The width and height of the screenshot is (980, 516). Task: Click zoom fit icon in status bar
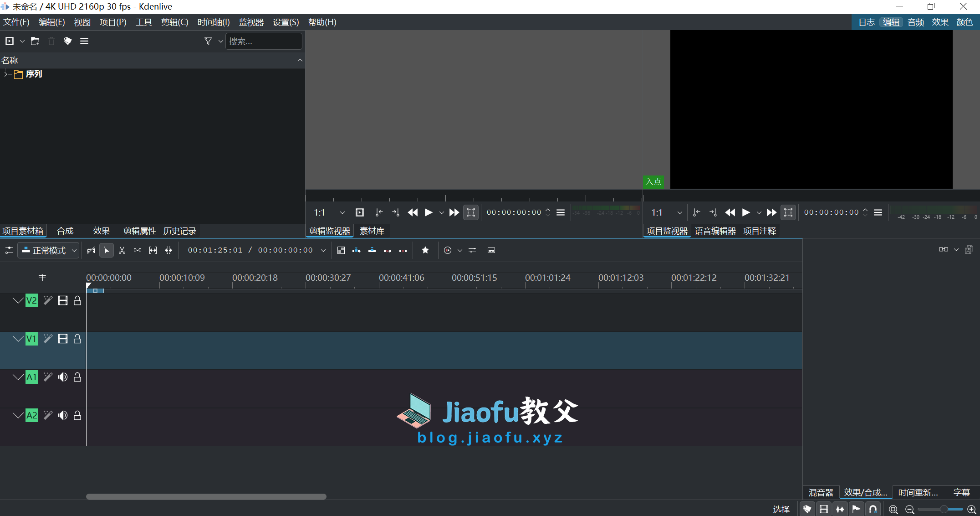(893, 509)
